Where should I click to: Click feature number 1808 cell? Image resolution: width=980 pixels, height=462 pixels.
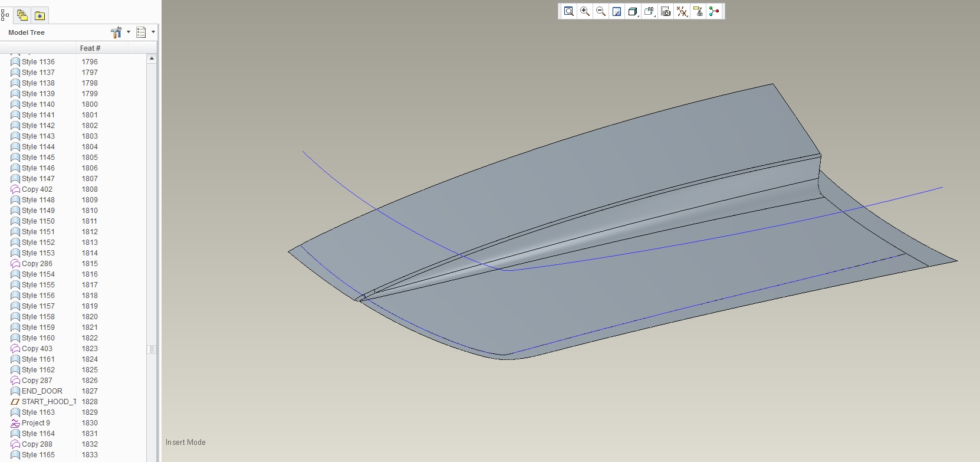90,189
